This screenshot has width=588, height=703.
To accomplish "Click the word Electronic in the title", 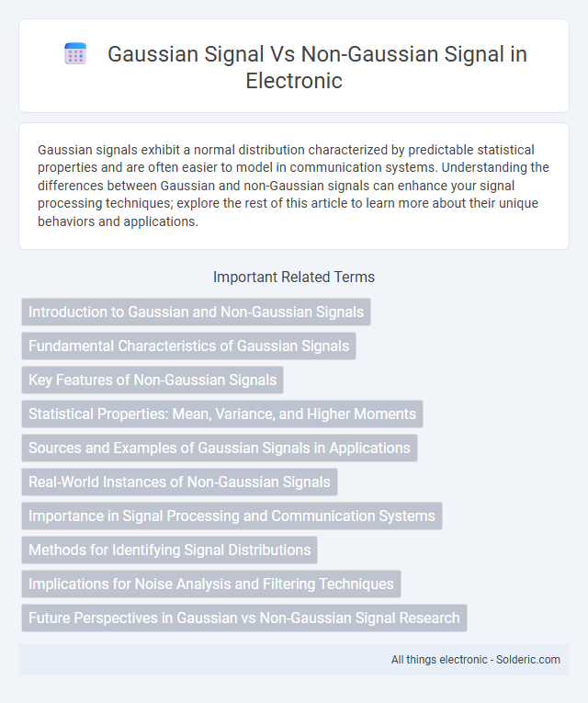I will (x=294, y=81).
